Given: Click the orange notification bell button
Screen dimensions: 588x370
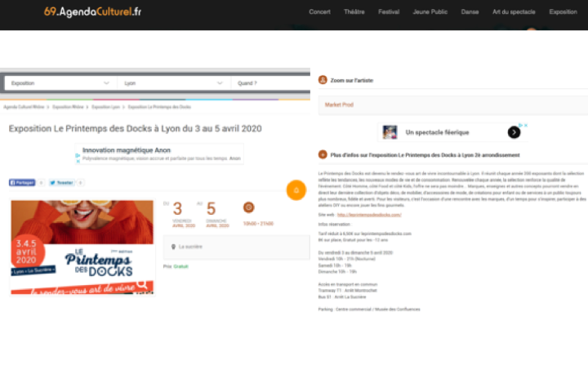Looking at the screenshot, I should pos(296,190).
